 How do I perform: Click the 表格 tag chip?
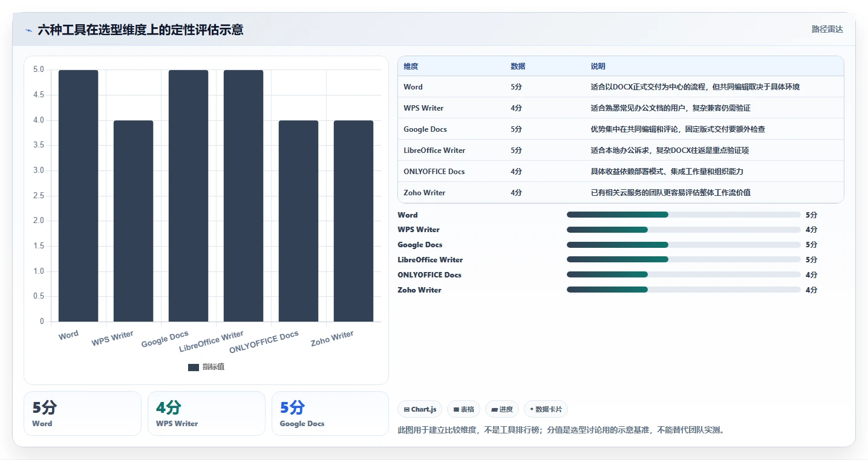click(x=463, y=409)
